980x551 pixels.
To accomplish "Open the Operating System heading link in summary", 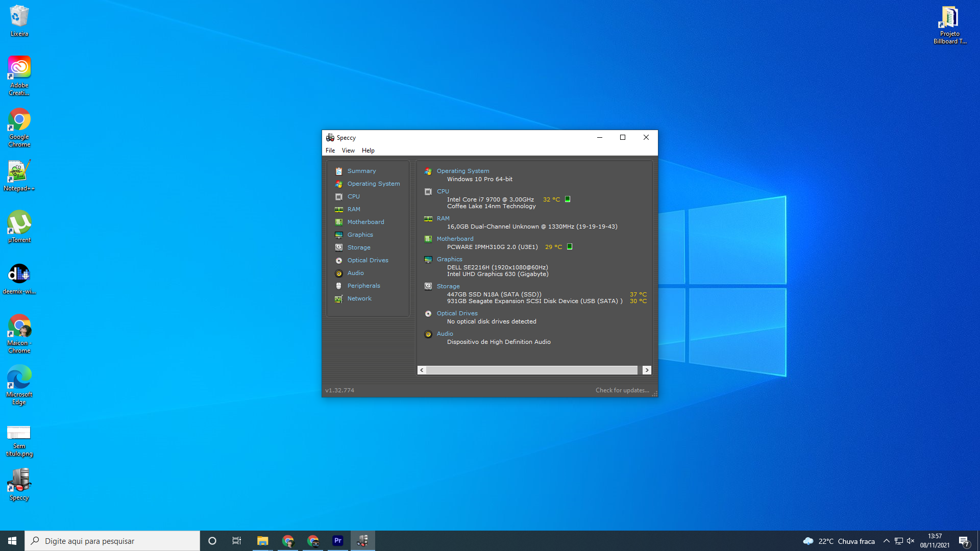I will tap(463, 171).
